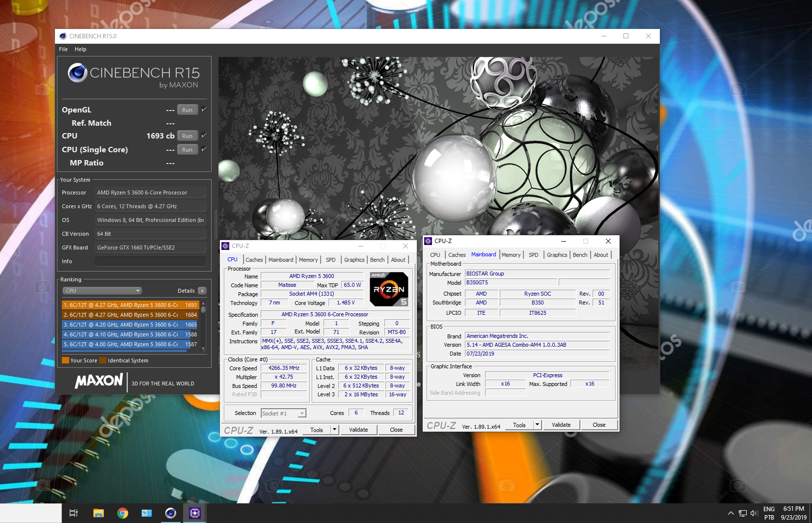
Task: Launch File Explorer from the taskbar
Action: 98,513
